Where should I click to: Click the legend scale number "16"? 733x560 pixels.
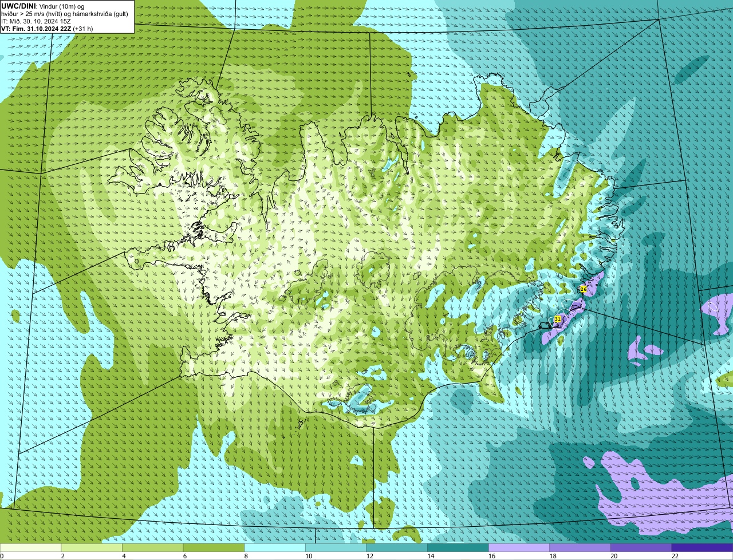[x=492, y=556]
